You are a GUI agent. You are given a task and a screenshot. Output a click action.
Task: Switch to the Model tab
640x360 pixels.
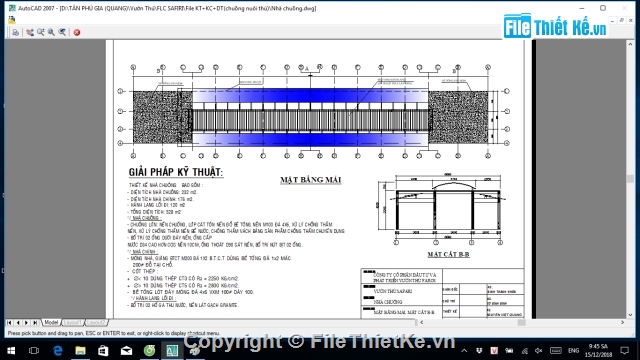51,322
